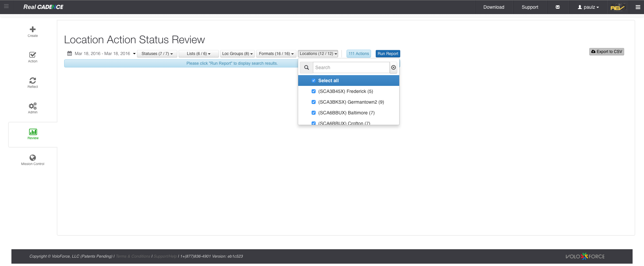Open the Download menu item

click(494, 7)
